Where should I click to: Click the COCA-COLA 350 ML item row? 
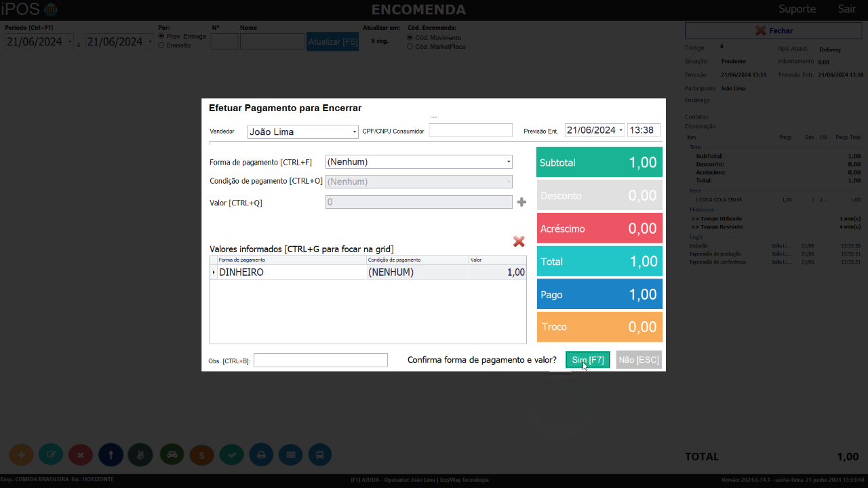[775, 200]
